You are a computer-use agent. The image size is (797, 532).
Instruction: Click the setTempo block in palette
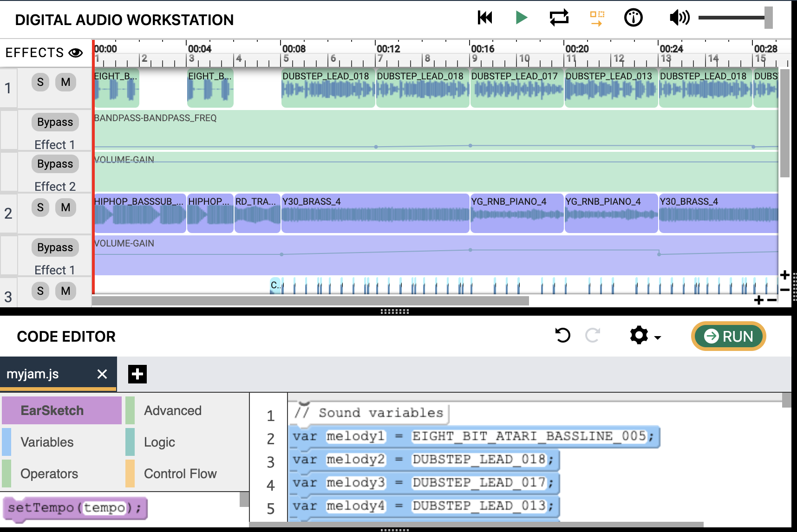tap(74, 508)
